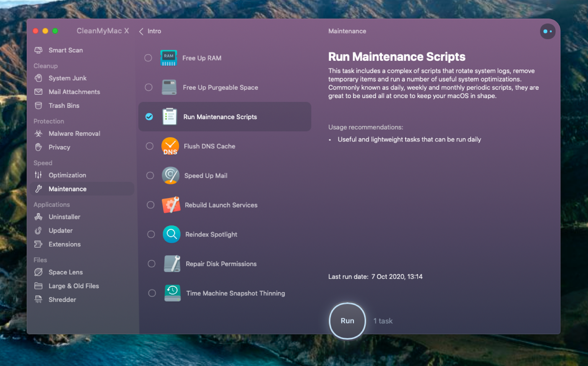This screenshot has width=588, height=366.
Task: Select the Maintenance label in sidebar
Action: click(67, 189)
